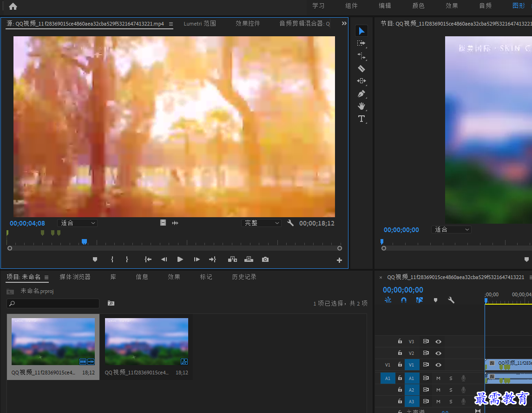Viewport: 532px width, 413px height.
Task: Select the Hand tool
Action: click(x=361, y=107)
